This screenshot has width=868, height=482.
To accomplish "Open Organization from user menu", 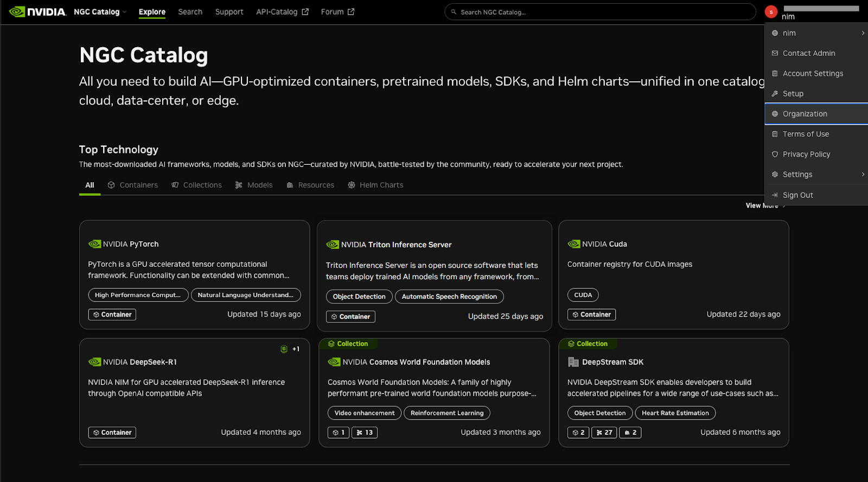I will coord(816,114).
